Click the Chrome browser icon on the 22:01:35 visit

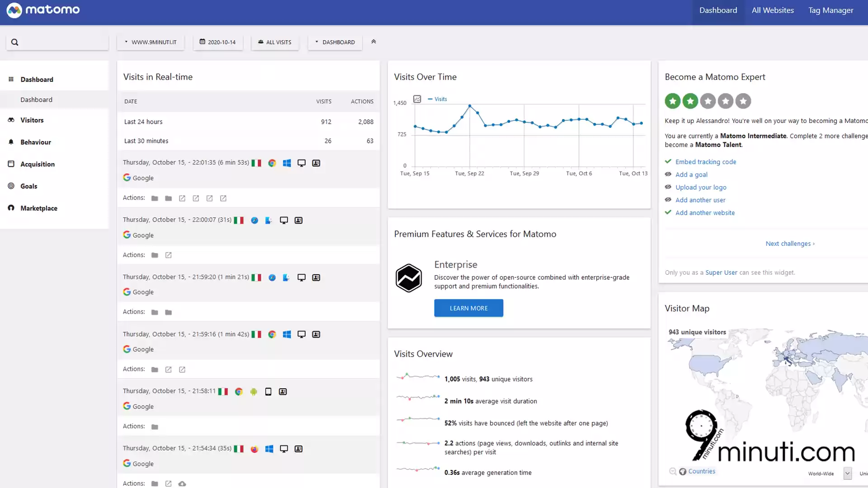(272, 163)
